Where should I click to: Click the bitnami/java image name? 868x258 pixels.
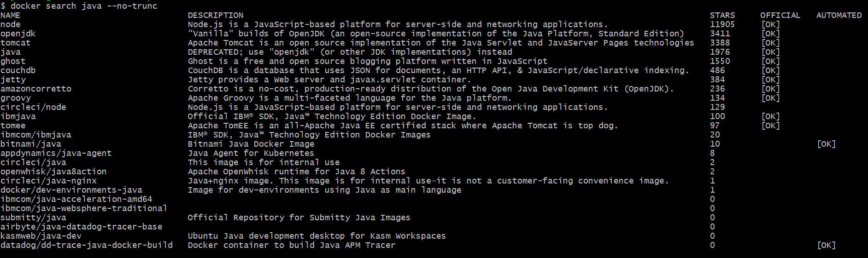point(31,144)
